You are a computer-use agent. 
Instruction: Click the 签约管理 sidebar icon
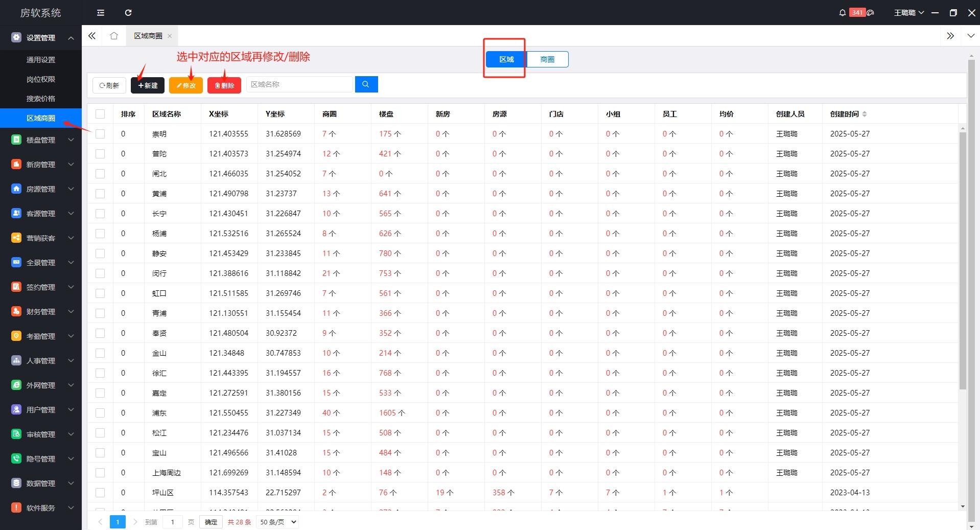(x=16, y=287)
